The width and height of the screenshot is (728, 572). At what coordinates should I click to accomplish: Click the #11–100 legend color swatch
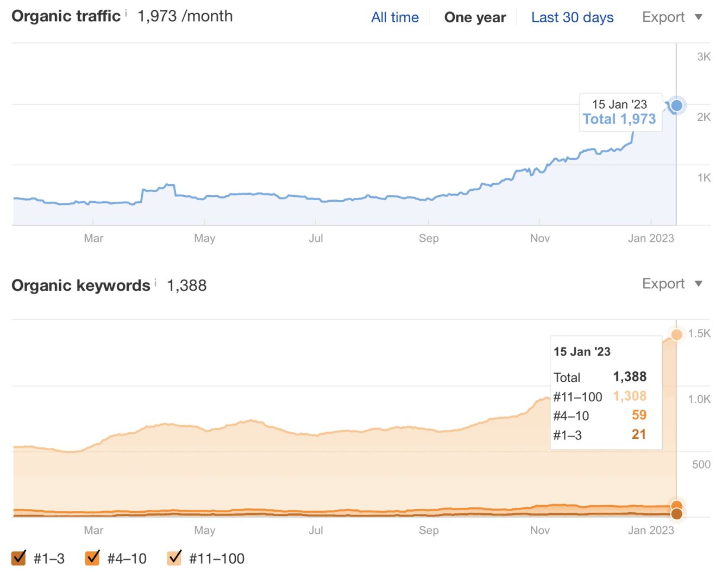tap(174, 557)
